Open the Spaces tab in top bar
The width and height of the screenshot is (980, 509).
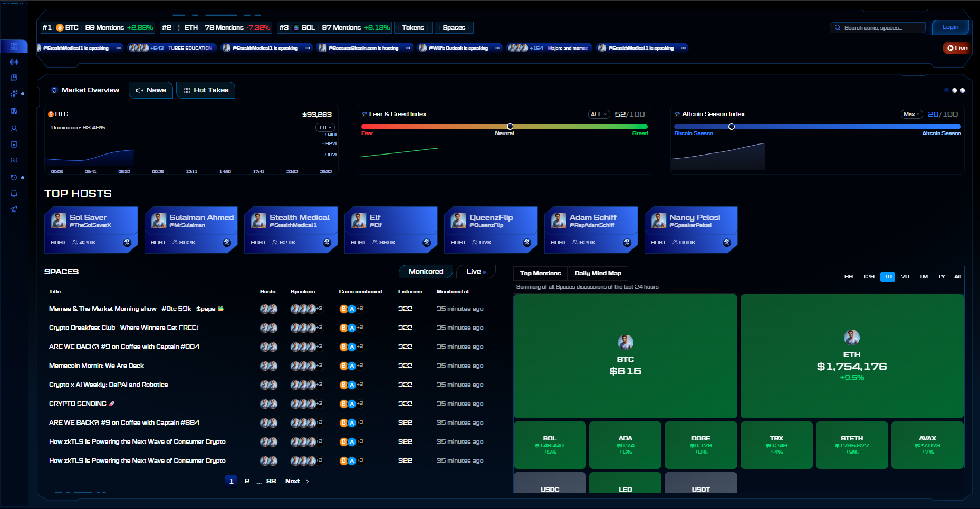pyautogui.click(x=454, y=27)
